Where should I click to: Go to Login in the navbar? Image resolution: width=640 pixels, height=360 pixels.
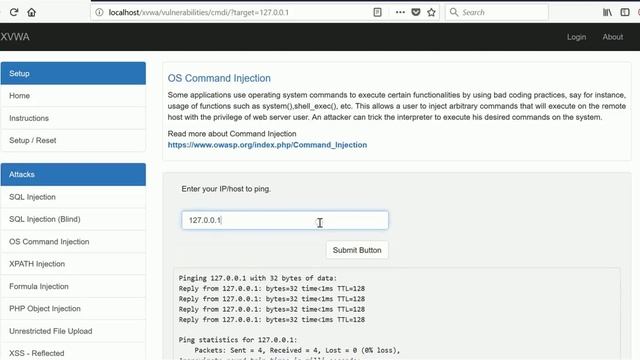576,37
